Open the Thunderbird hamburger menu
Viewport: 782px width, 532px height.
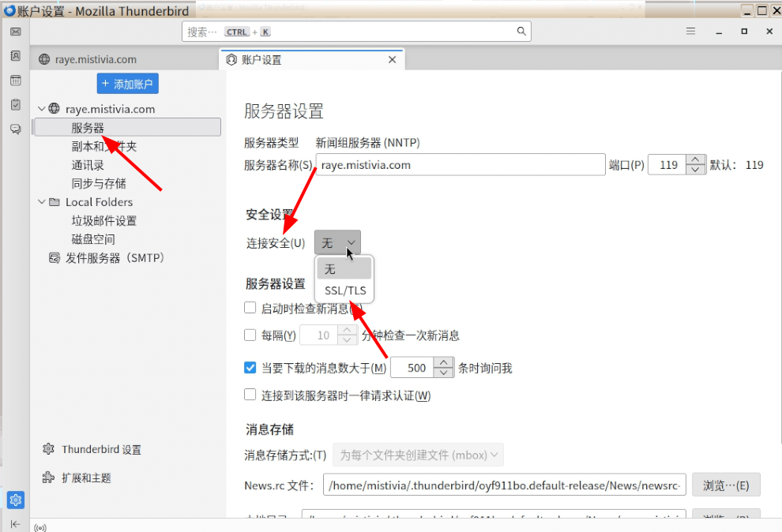pyautogui.click(x=690, y=32)
